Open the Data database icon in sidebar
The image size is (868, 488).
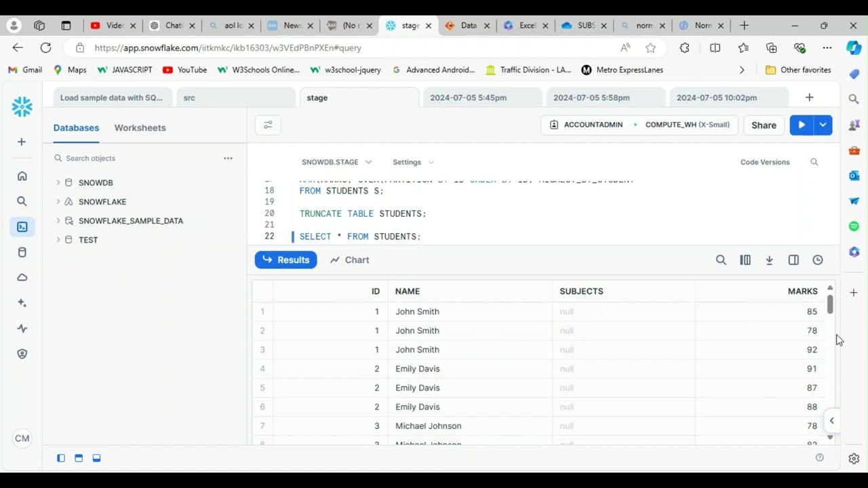tap(22, 252)
